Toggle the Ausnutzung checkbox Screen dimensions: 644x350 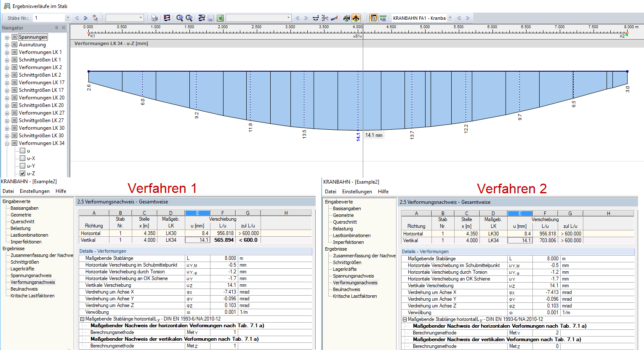pos(15,45)
